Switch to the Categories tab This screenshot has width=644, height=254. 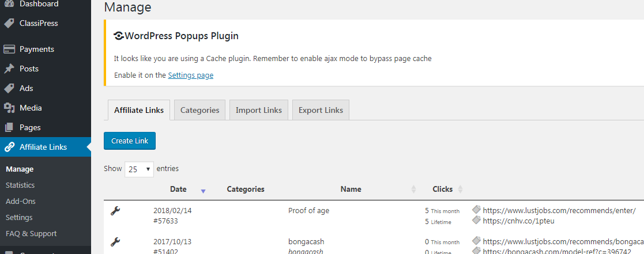click(x=199, y=111)
